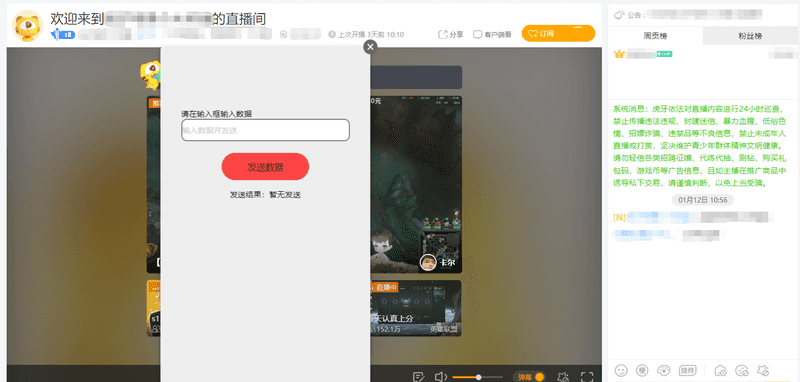Viewport: 800px width, 382px height.
Task: Click the blue level badge under title
Action: (x=63, y=35)
